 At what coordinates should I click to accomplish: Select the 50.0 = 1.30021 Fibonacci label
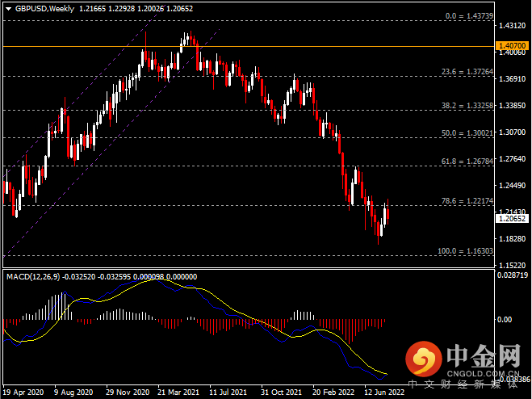point(466,133)
